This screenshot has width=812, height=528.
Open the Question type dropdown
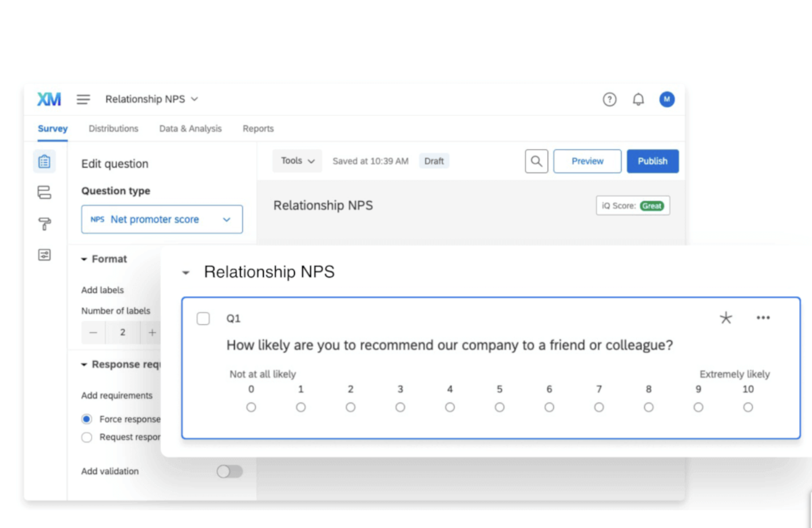point(162,219)
